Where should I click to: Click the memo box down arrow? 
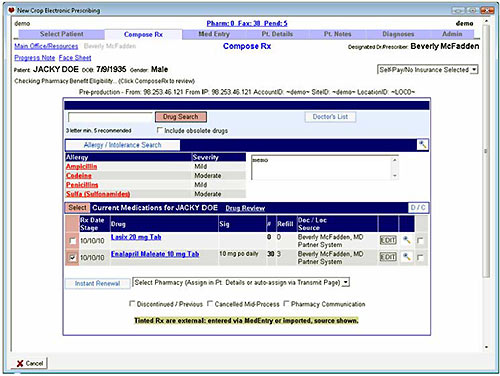[395, 176]
